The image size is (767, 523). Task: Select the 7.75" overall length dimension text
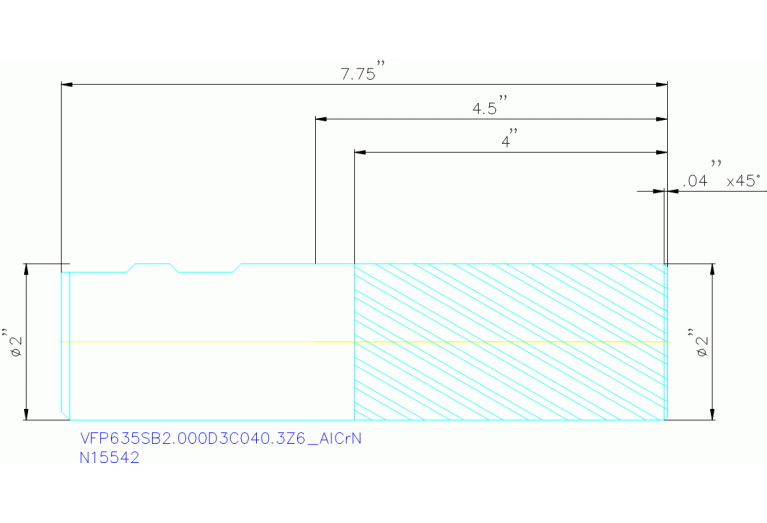tap(362, 72)
